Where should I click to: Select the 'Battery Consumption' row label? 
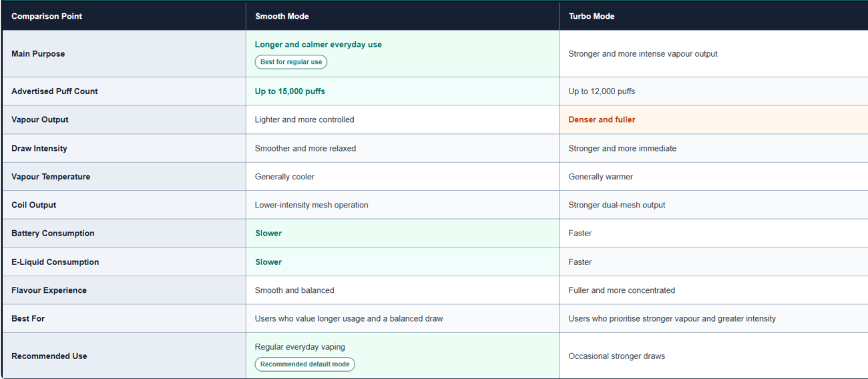tap(53, 234)
